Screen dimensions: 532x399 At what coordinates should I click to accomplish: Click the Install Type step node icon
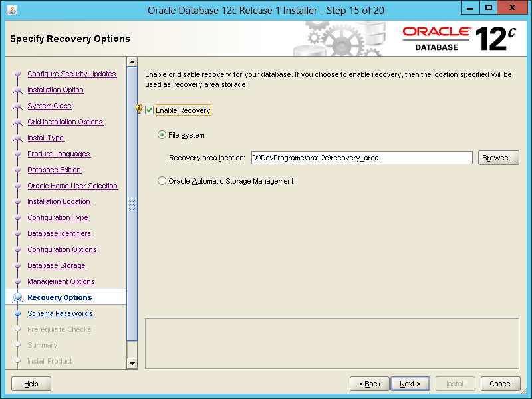18,138
